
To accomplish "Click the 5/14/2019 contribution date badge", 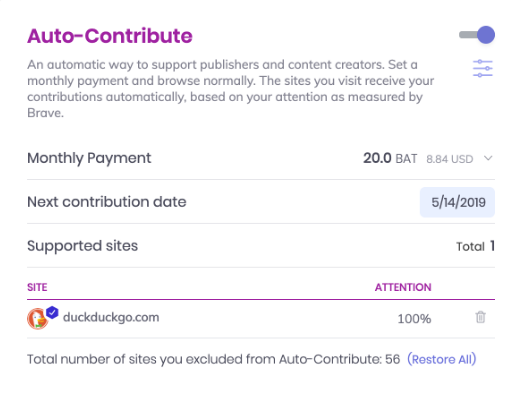I will (457, 202).
